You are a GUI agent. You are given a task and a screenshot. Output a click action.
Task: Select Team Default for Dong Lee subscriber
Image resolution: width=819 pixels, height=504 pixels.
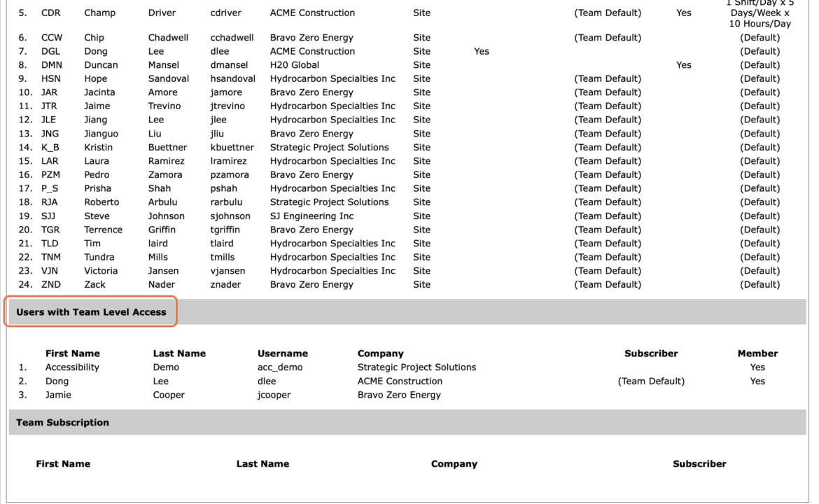651,381
